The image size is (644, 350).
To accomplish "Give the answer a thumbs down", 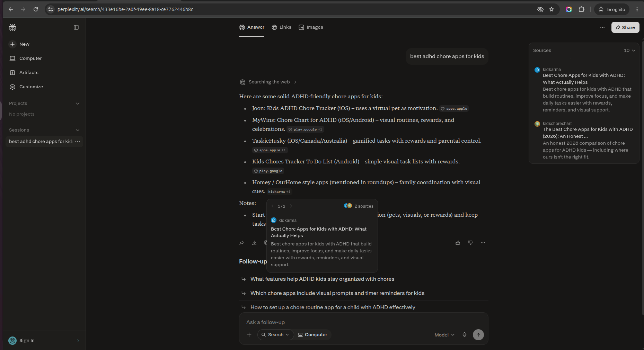I will tap(470, 243).
